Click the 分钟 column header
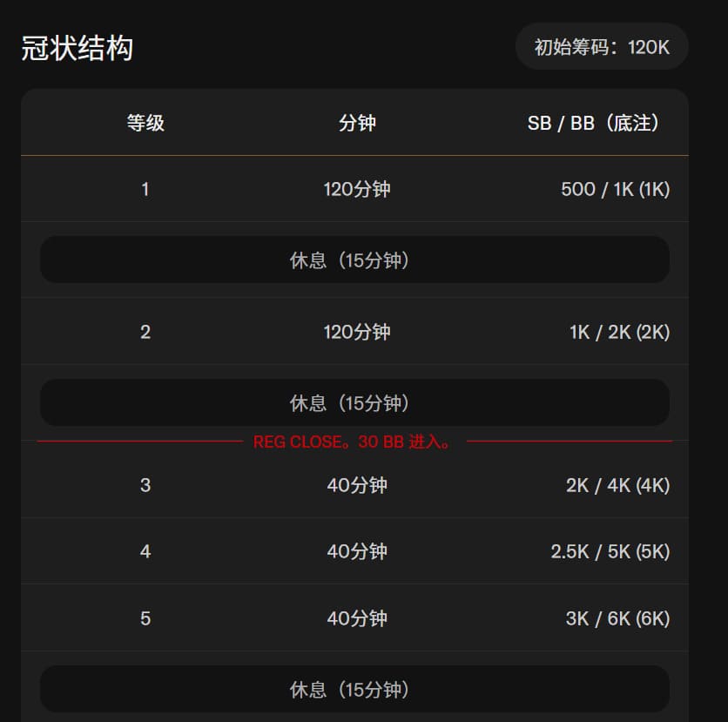728x722 pixels. (x=357, y=123)
